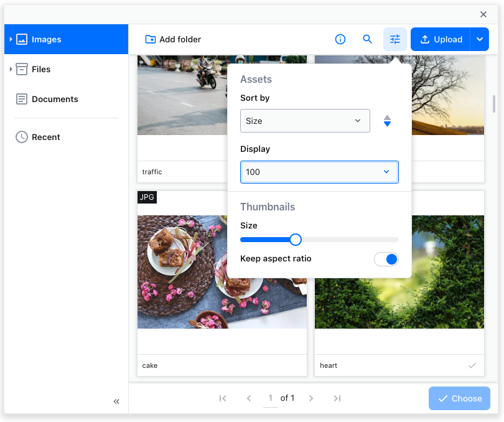Expand the Upload options arrow
Image resolution: width=504 pixels, height=422 pixels.
coord(480,39)
